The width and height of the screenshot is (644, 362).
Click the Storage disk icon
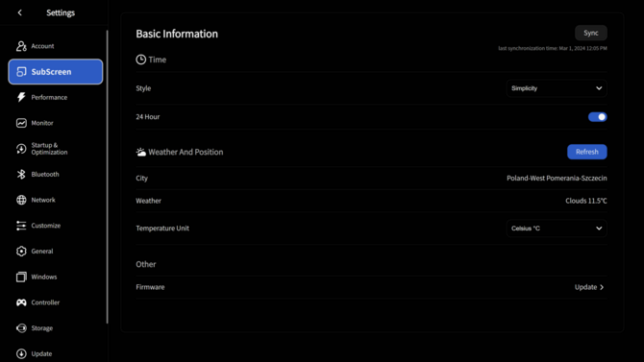tap(21, 328)
